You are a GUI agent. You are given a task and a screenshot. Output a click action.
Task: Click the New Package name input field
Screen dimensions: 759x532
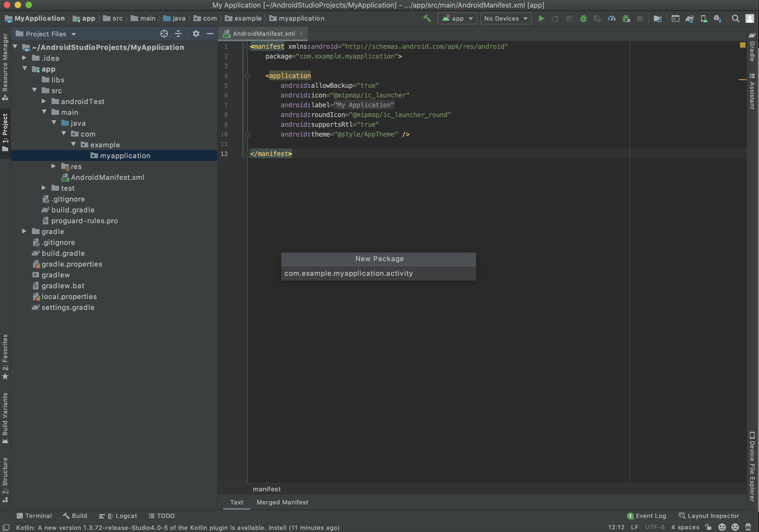[378, 273]
